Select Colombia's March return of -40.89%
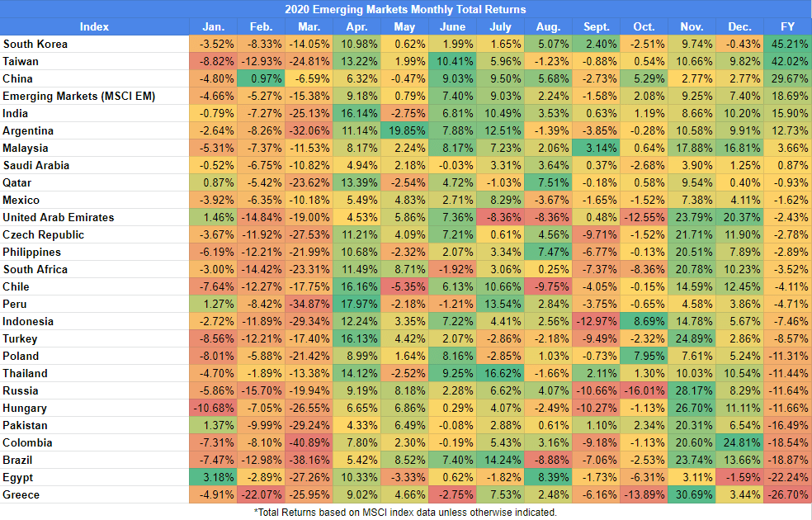 click(309, 442)
